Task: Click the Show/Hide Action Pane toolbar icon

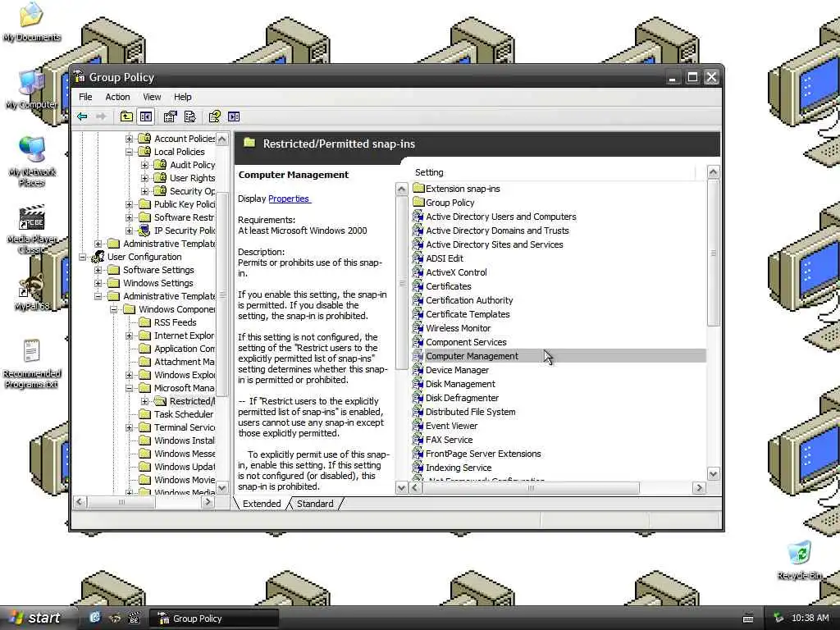Action: point(234,116)
